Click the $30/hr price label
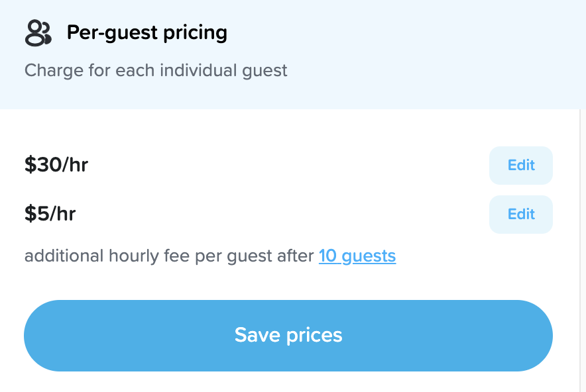The height and width of the screenshot is (392, 586). (56, 165)
